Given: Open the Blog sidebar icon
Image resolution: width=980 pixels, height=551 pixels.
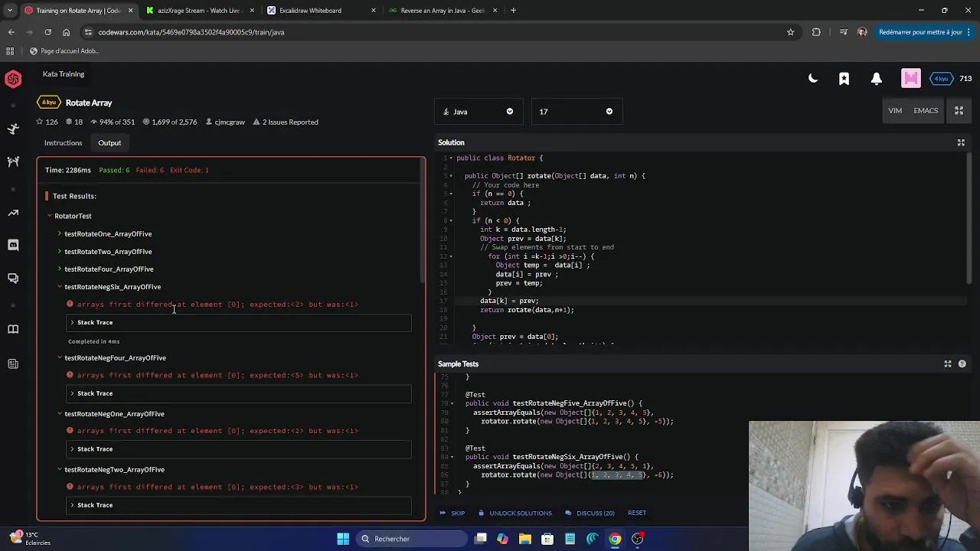Looking at the screenshot, I should [x=13, y=364].
